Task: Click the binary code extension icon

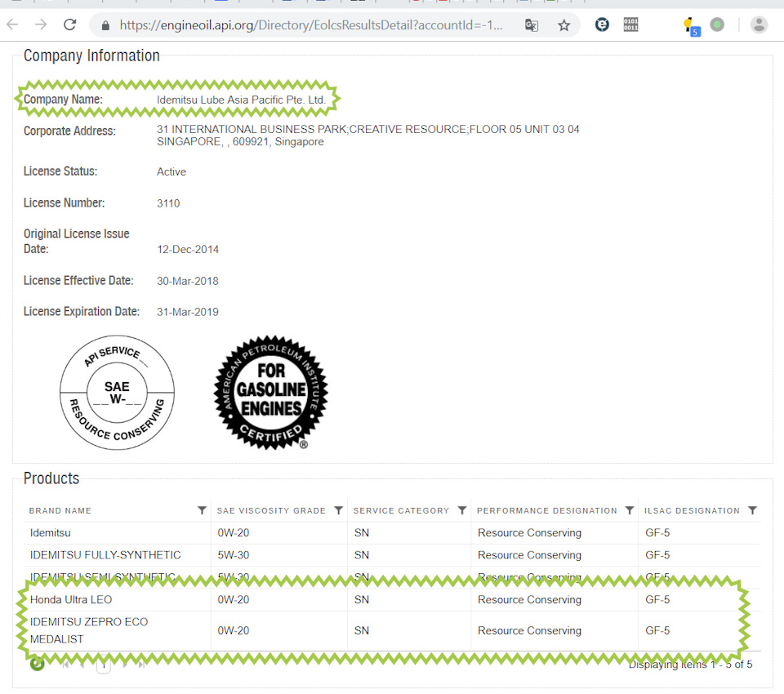Action: pyautogui.click(x=630, y=24)
